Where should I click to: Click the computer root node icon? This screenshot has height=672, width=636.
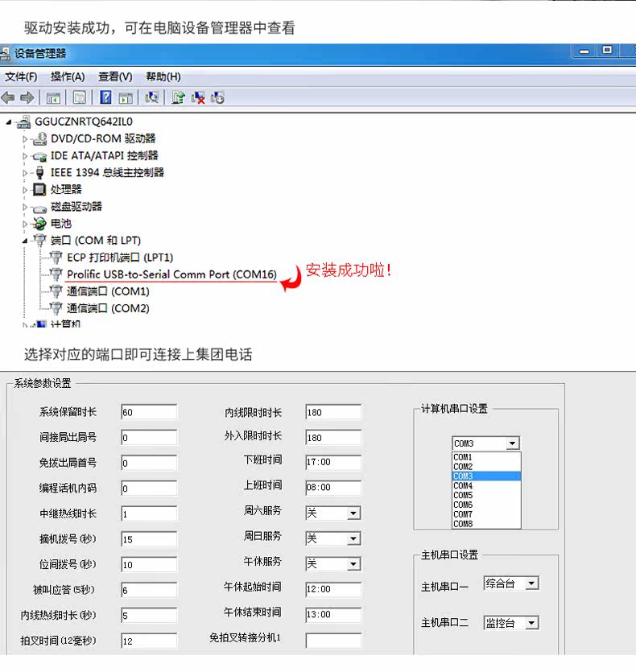23,122
